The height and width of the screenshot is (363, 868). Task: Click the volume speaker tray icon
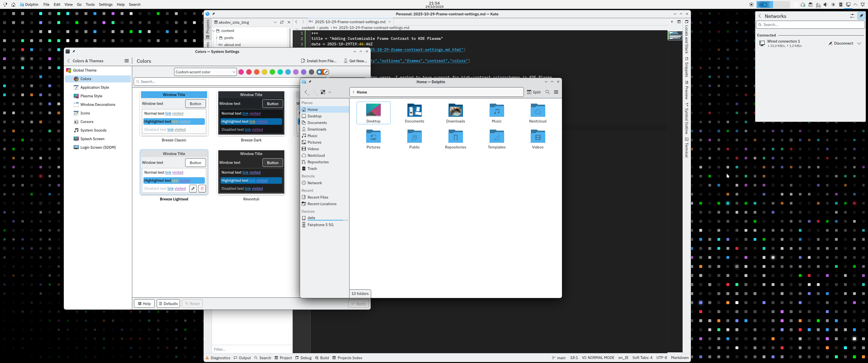(825, 5)
